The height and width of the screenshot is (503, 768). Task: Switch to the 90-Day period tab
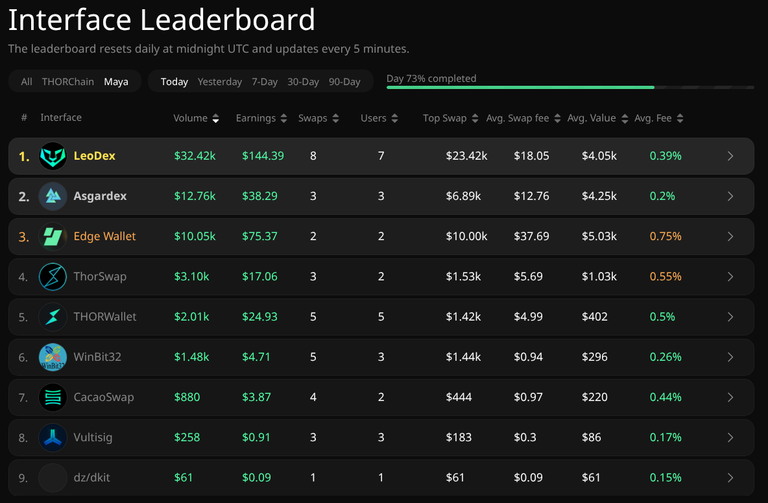[x=344, y=82]
